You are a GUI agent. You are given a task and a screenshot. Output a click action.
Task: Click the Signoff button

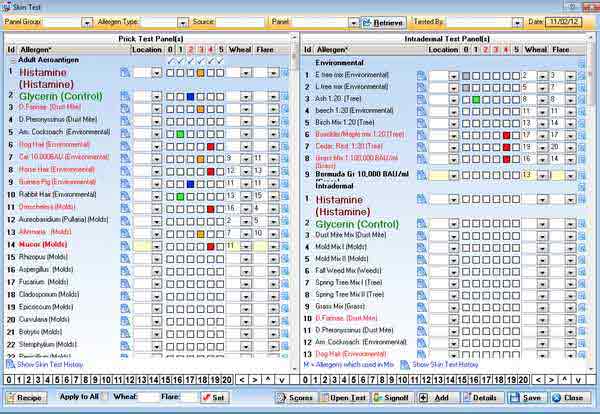tap(391, 398)
